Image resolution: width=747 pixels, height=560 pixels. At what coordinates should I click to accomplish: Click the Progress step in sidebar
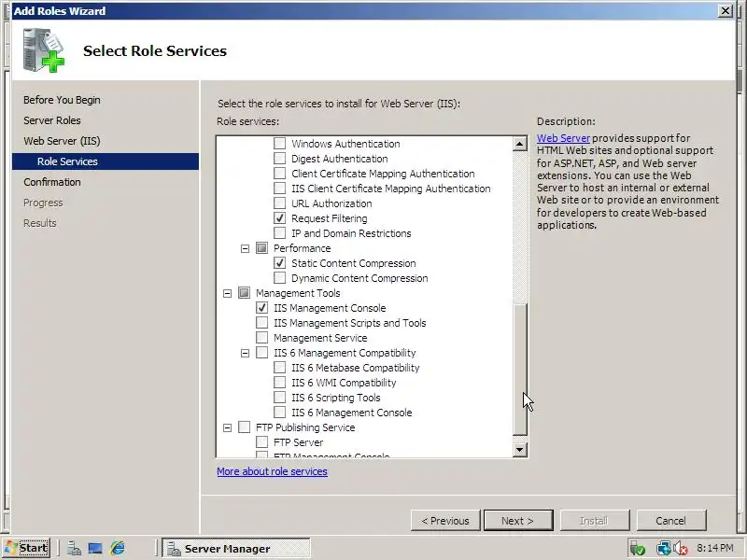tap(43, 203)
